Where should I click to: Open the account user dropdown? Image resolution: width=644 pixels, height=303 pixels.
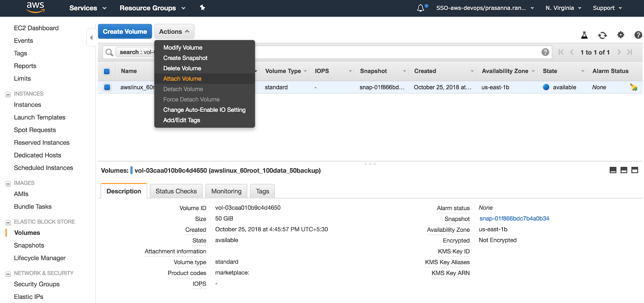click(x=485, y=8)
